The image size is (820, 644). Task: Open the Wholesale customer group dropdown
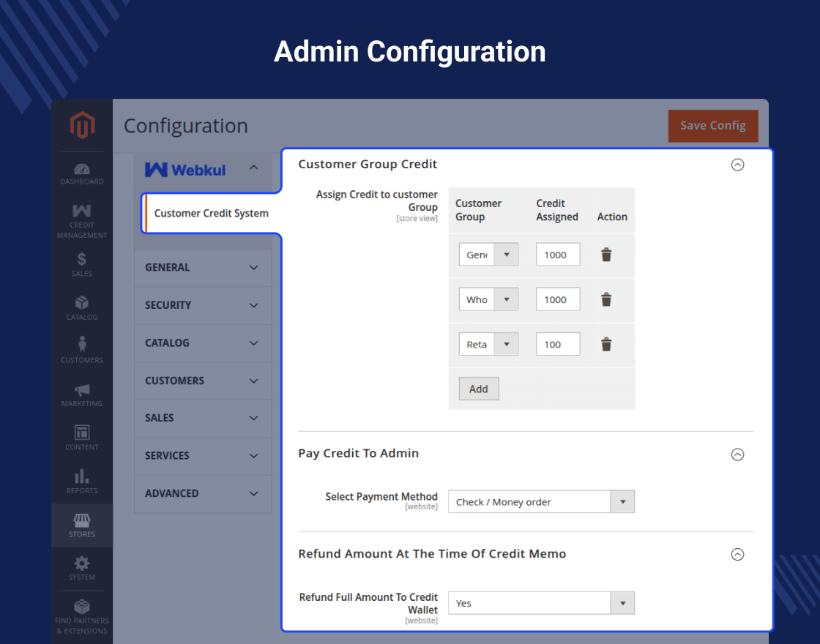488,299
